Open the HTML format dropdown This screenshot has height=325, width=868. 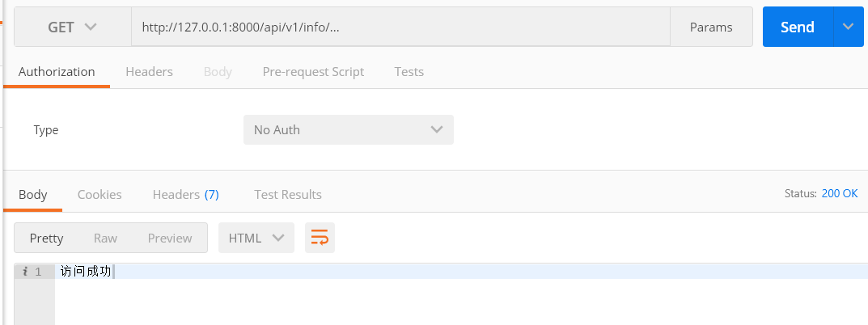point(256,238)
